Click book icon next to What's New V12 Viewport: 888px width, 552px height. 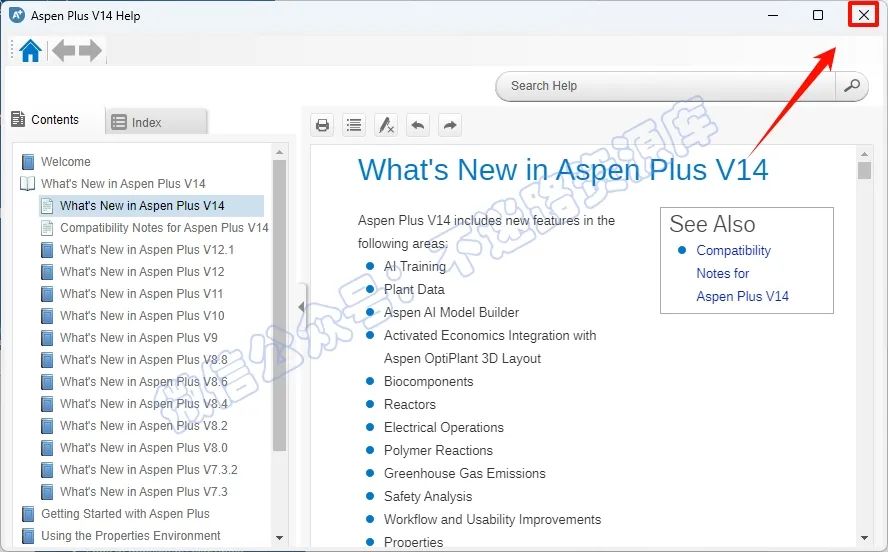pyautogui.click(x=48, y=272)
